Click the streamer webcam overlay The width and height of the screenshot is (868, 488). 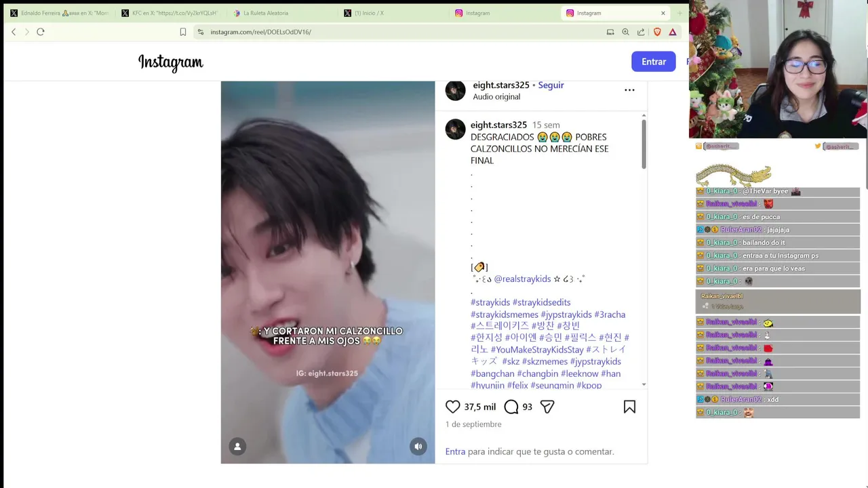coord(778,69)
